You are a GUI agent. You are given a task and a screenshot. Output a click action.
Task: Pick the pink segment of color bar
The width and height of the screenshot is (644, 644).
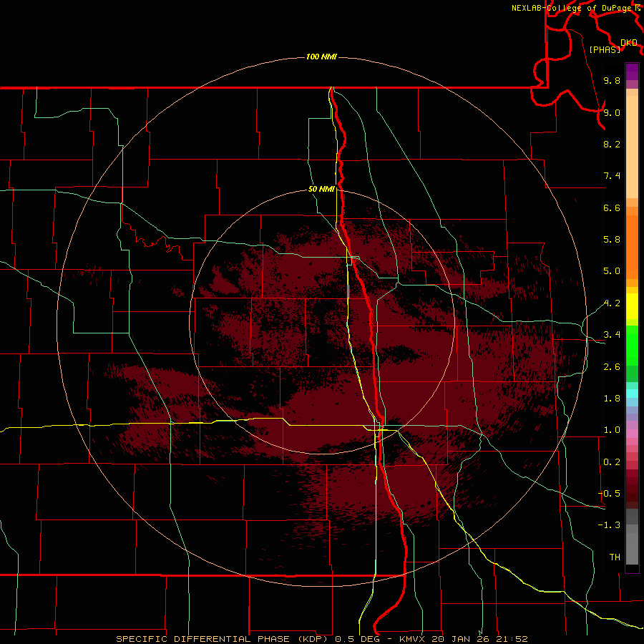point(632,434)
